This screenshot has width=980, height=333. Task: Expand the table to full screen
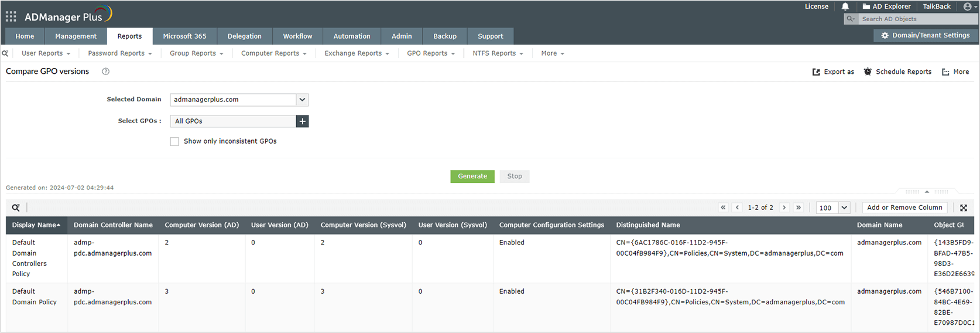pos(964,208)
